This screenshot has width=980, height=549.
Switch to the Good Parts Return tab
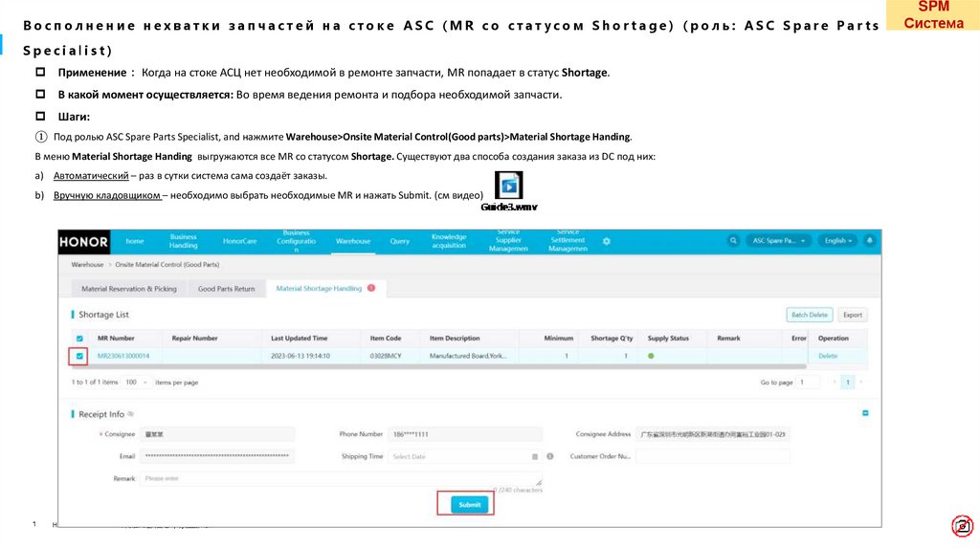point(226,289)
